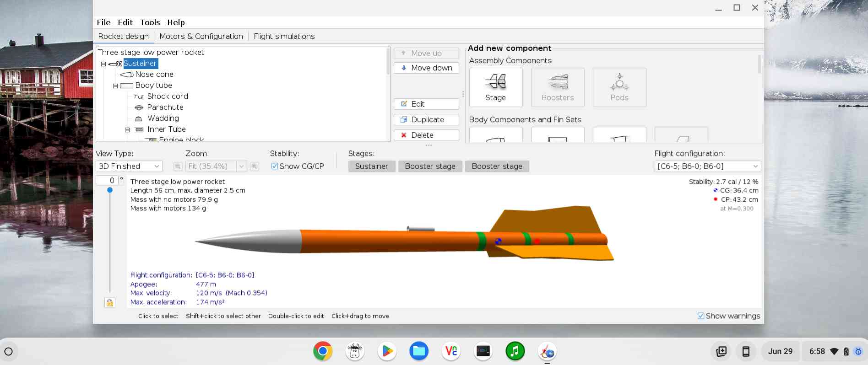Switch to the Flight simulations tab
This screenshot has width=868, height=365.
[x=284, y=37]
